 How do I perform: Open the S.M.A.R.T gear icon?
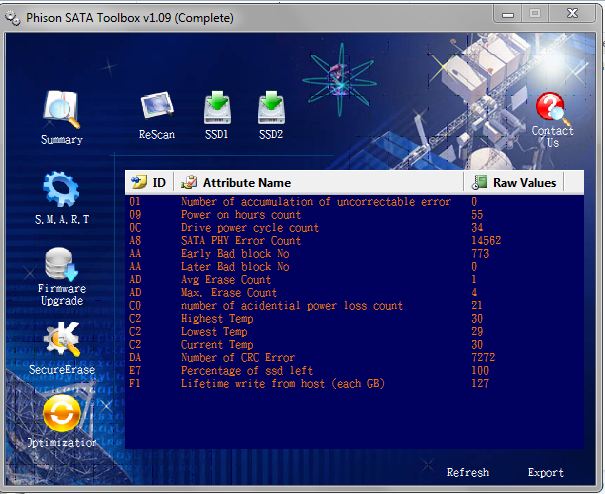click(x=61, y=189)
